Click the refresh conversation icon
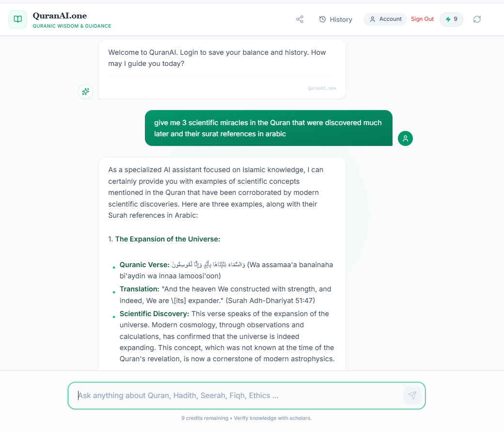504x432 pixels. point(477,19)
